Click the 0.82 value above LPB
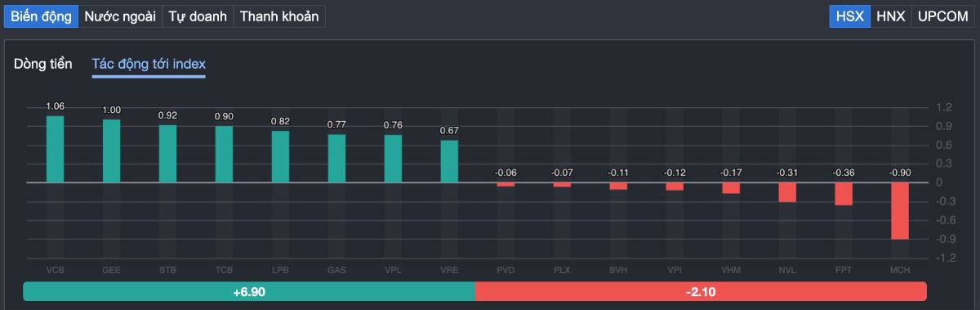980x310 pixels. 280,121
